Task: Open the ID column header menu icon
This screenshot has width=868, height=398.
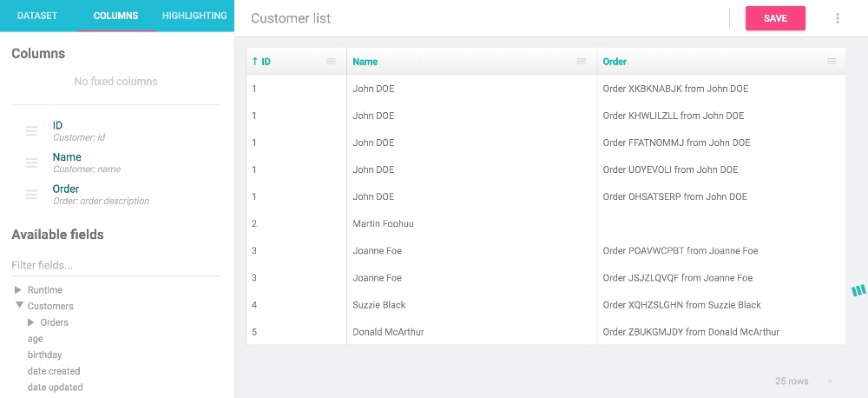Action: click(331, 62)
